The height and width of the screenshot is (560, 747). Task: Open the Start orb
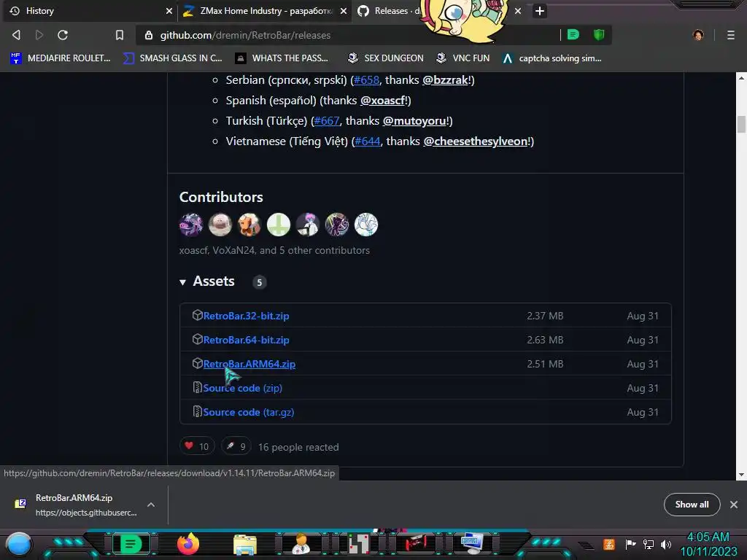[x=19, y=544]
